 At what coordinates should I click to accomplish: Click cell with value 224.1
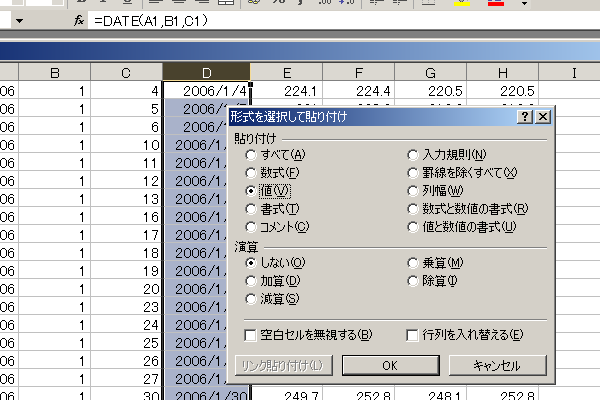287,91
